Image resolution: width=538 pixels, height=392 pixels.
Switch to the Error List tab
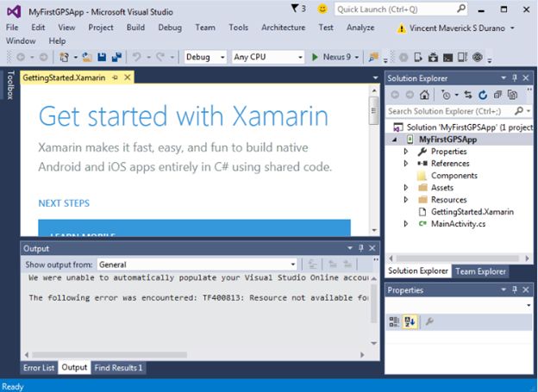[39, 368]
